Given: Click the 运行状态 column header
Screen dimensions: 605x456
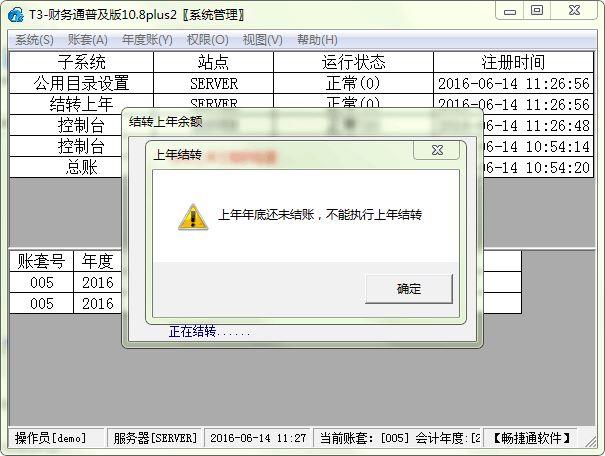Looking at the screenshot, I should (x=353, y=62).
